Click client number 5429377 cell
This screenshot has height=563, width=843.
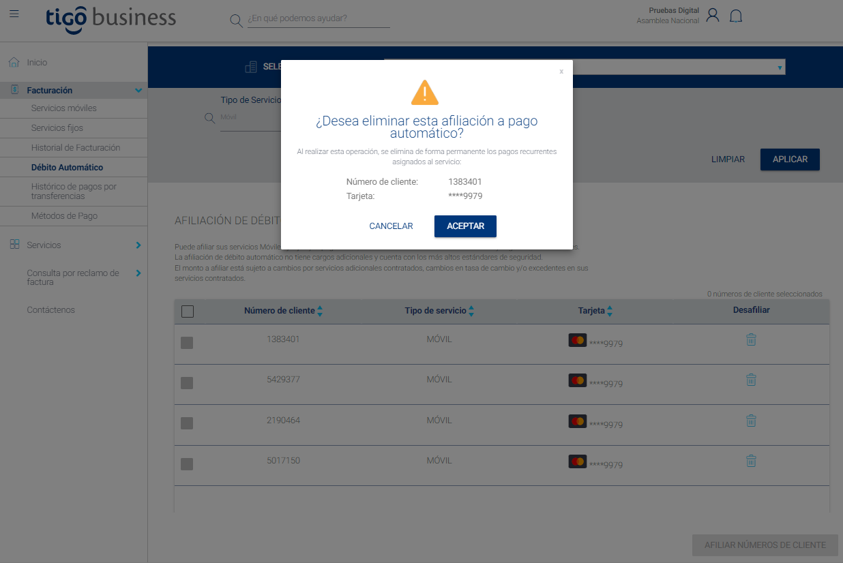pos(283,379)
